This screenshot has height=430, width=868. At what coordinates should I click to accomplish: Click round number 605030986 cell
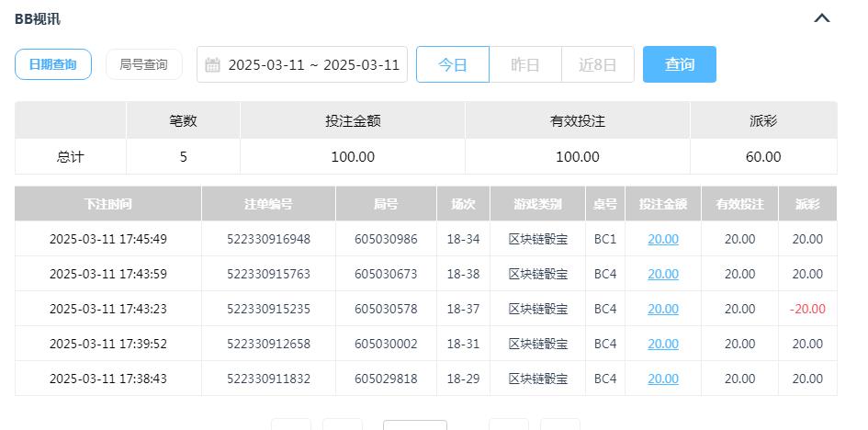[x=386, y=239]
